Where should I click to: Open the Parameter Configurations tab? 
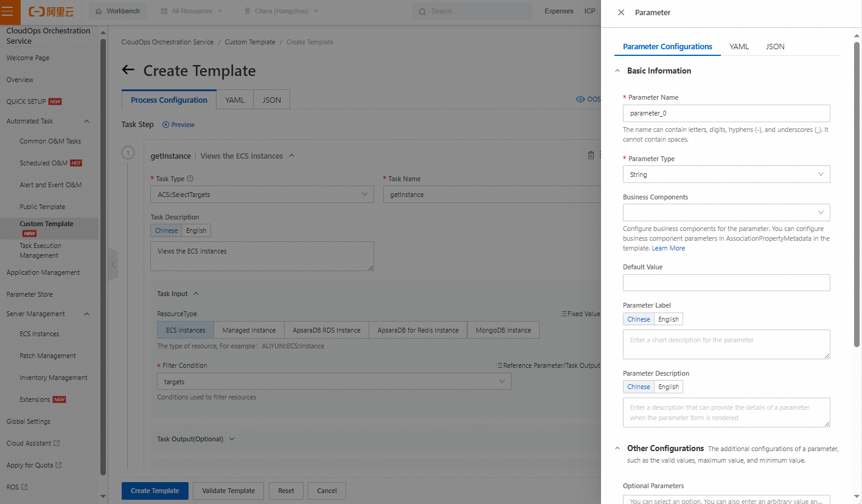click(667, 46)
